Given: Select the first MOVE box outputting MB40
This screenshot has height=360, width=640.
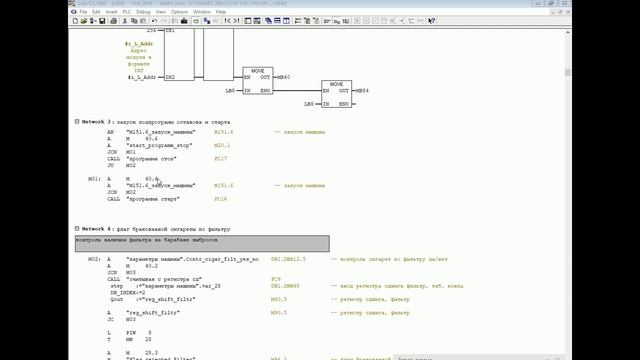Looking at the screenshot, I should pyautogui.click(x=258, y=81).
